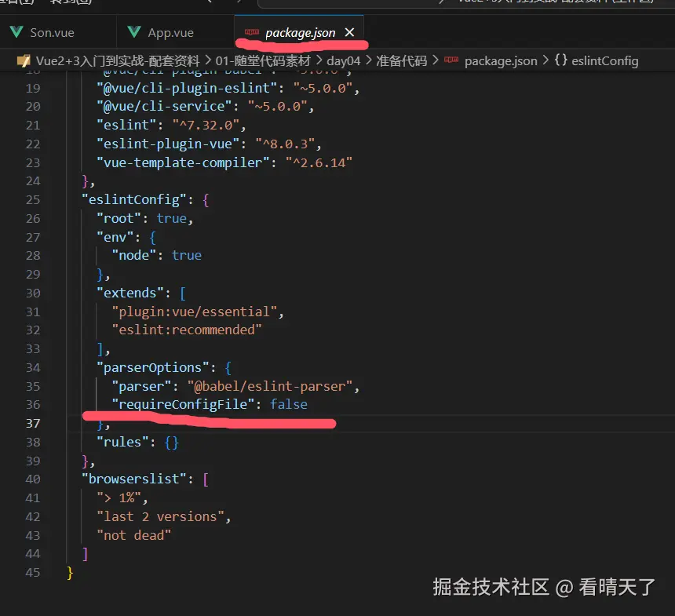Click the braces icon before eslintConfig breadcrumb
The height and width of the screenshot is (616, 675).
pyautogui.click(x=561, y=60)
